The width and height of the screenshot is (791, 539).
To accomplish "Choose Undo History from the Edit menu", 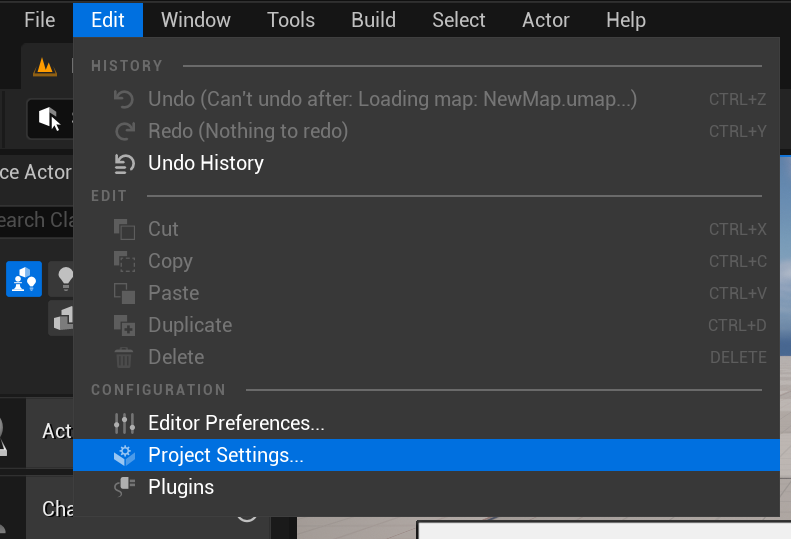I will (x=206, y=163).
